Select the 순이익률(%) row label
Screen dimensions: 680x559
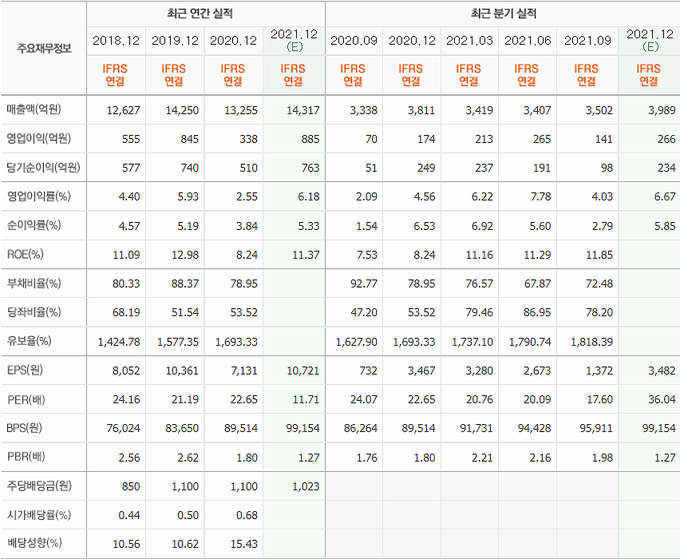(x=34, y=225)
